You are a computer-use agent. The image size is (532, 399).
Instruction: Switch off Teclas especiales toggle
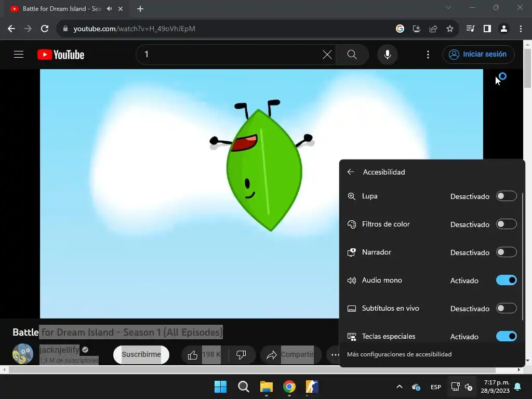506,336
